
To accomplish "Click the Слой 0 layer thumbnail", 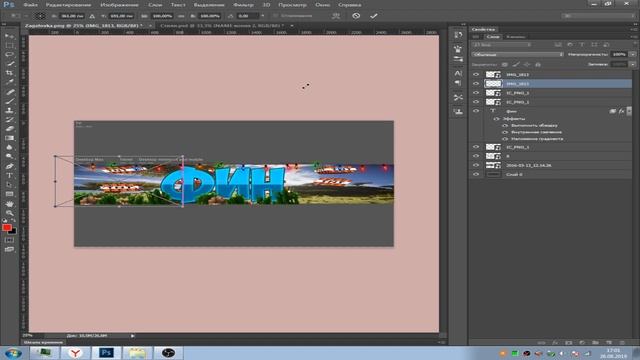I will (x=493, y=174).
